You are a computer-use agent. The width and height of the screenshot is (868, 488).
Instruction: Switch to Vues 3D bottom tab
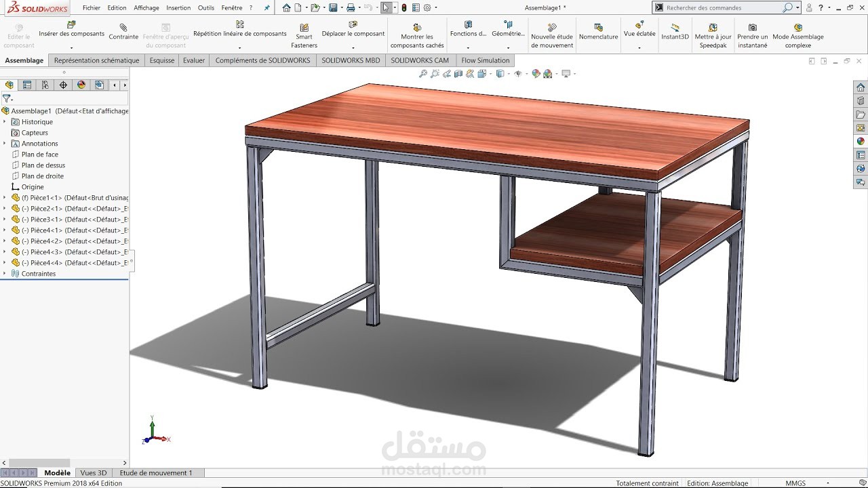point(94,473)
